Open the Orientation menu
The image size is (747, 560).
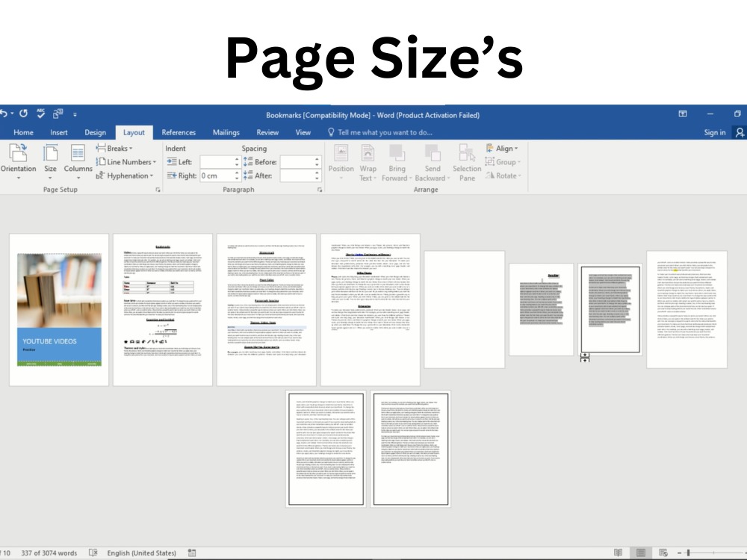pos(19,162)
